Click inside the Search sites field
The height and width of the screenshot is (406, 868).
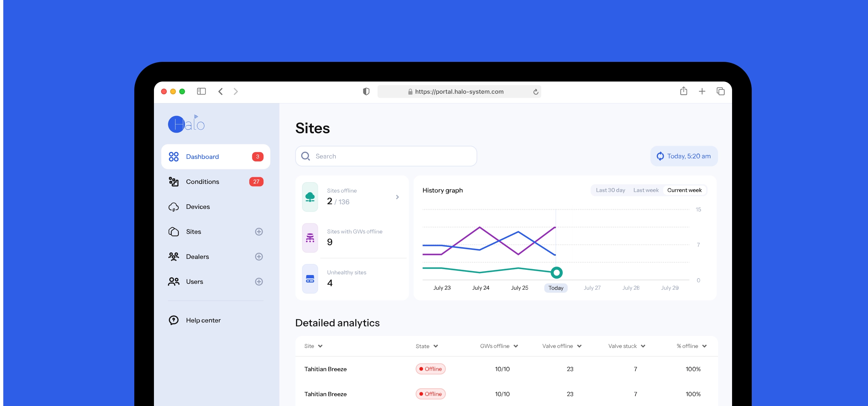coord(371,156)
